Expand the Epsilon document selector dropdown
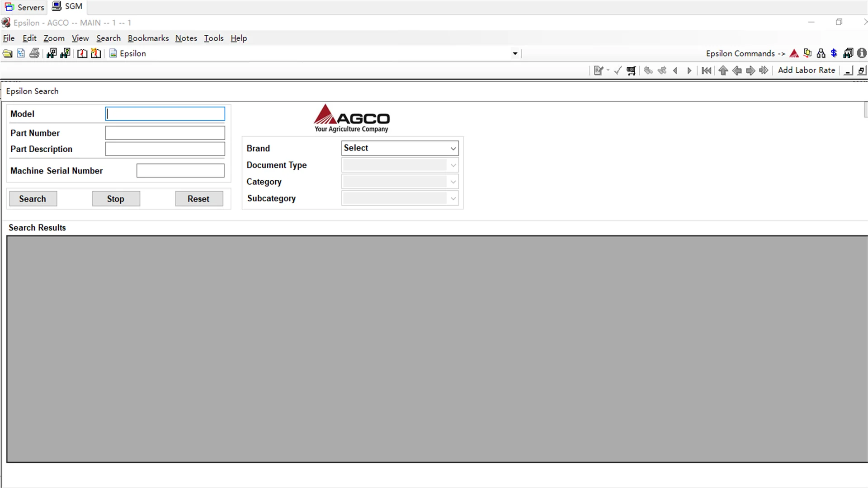The image size is (868, 488). (x=515, y=54)
